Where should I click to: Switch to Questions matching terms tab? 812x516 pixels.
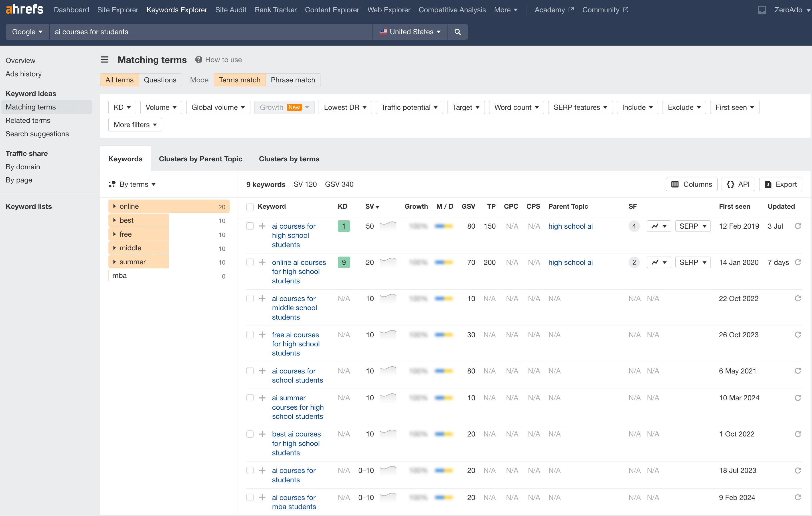(160, 79)
